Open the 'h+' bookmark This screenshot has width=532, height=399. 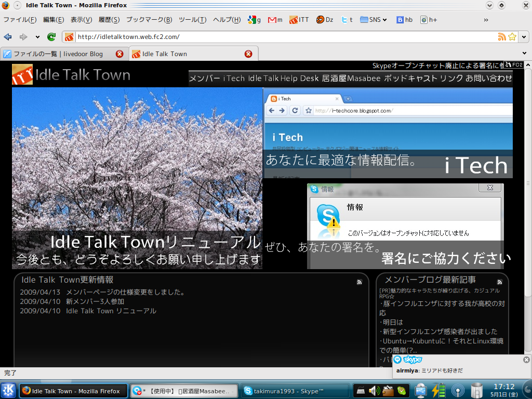pyautogui.click(x=429, y=20)
